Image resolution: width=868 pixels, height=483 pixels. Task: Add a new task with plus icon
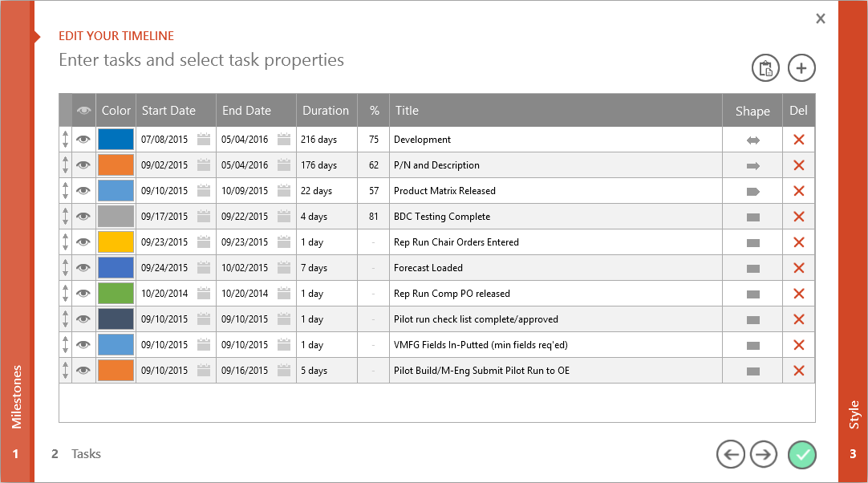[801, 68]
